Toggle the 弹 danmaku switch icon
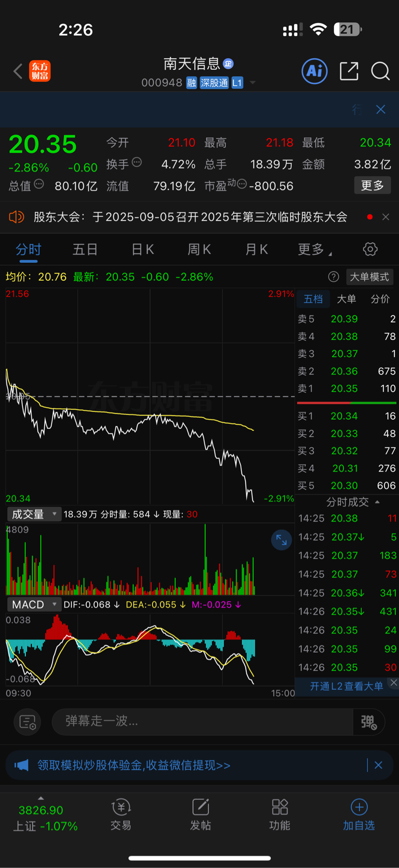 click(369, 722)
